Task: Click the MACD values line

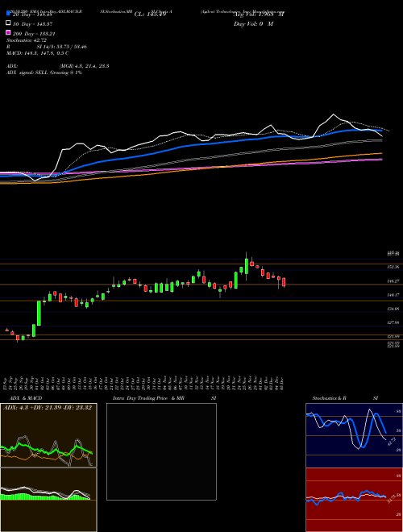Action: (38, 53)
